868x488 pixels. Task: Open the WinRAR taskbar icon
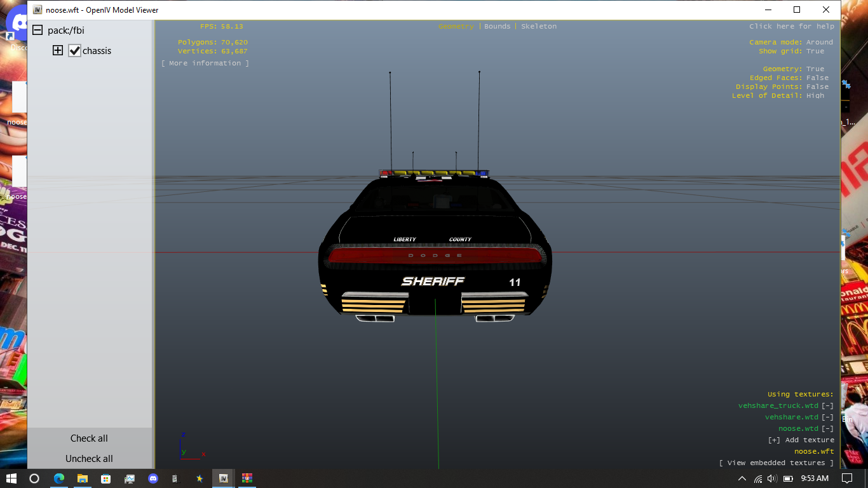point(247,478)
